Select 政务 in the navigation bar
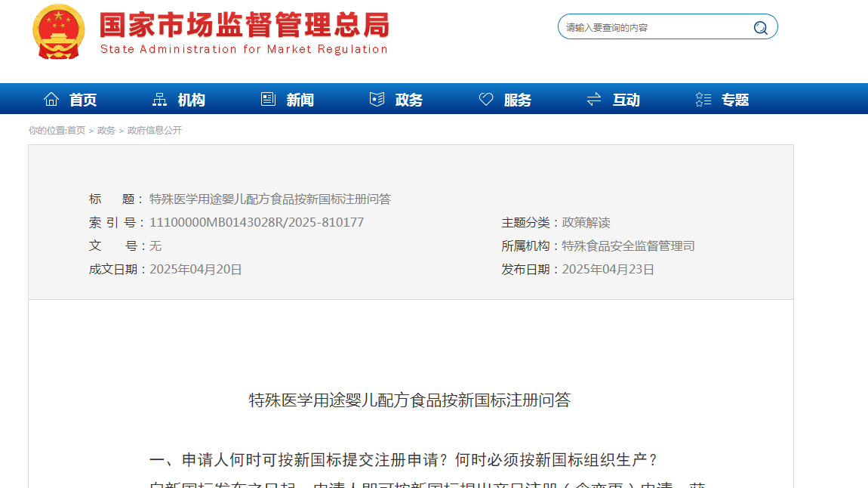This screenshot has width=868, height=488. (409, 100)
